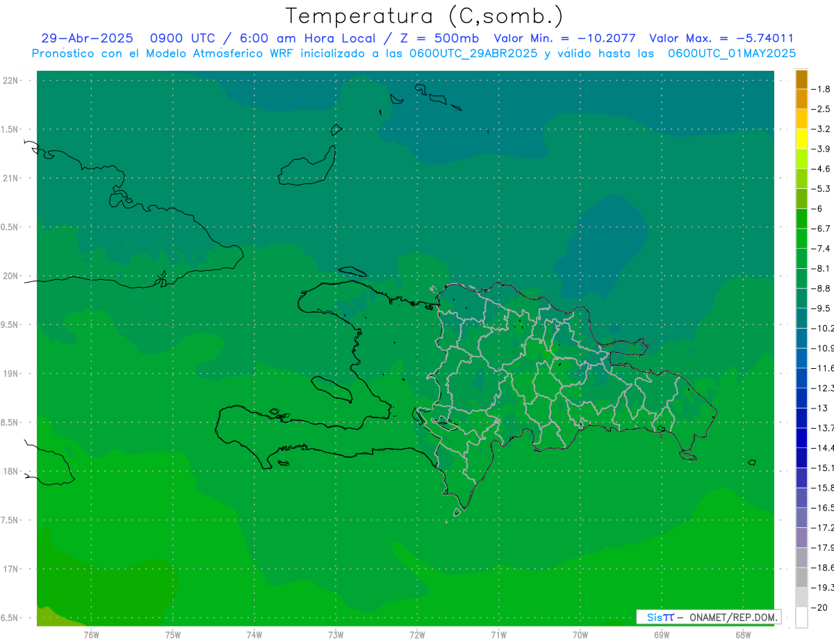Click the "-17.2" legend value
834x644 pixels.
(823, 527)
